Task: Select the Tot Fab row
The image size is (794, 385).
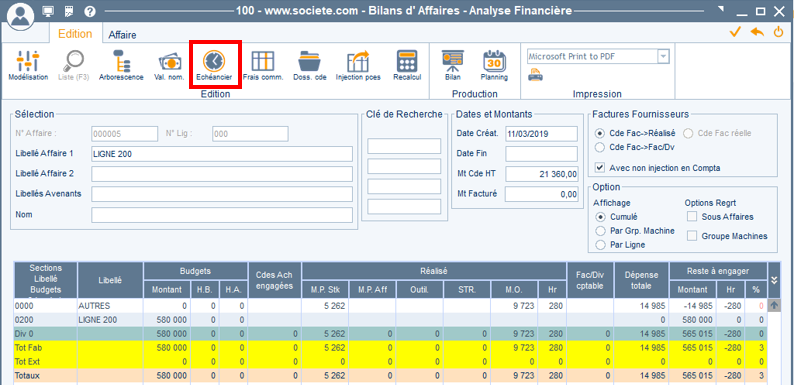Action: coord(390,348)
